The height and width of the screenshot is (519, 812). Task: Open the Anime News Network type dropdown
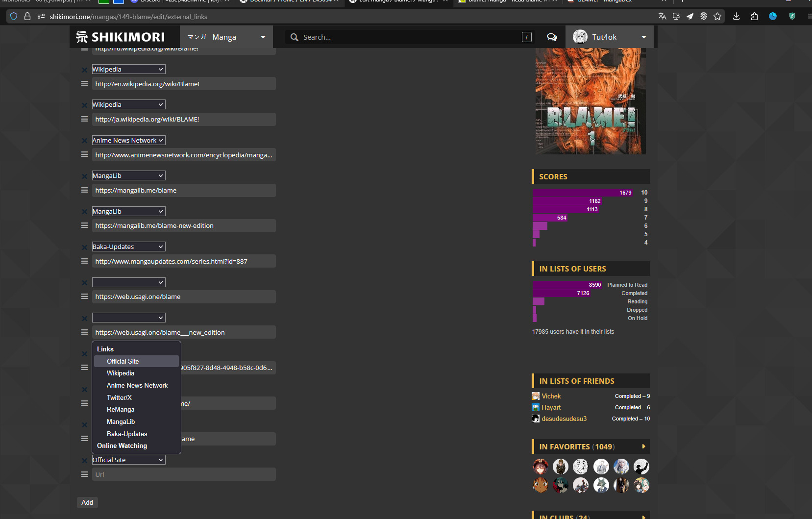(x=128, y=140)
